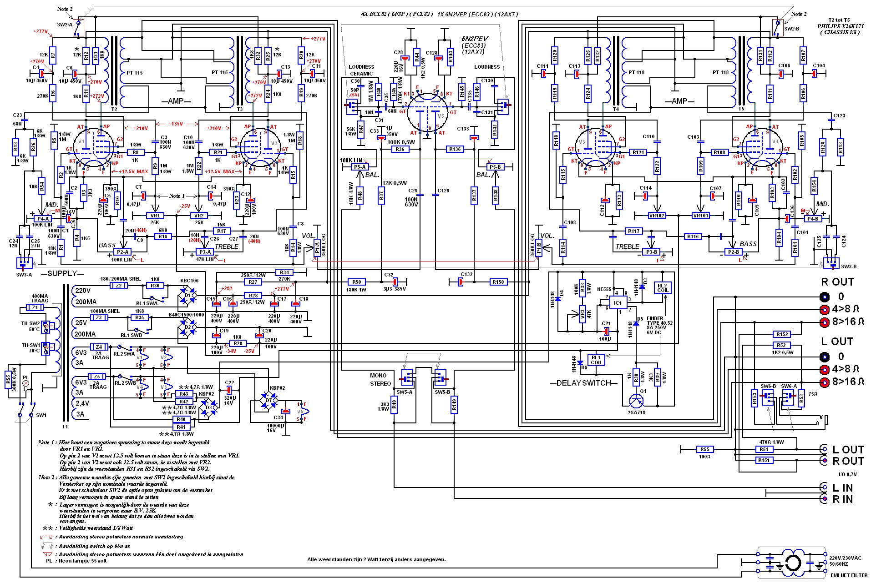Click the R34 270K resistor
This screenshot has height=588, width=871.
pos(284,272)
